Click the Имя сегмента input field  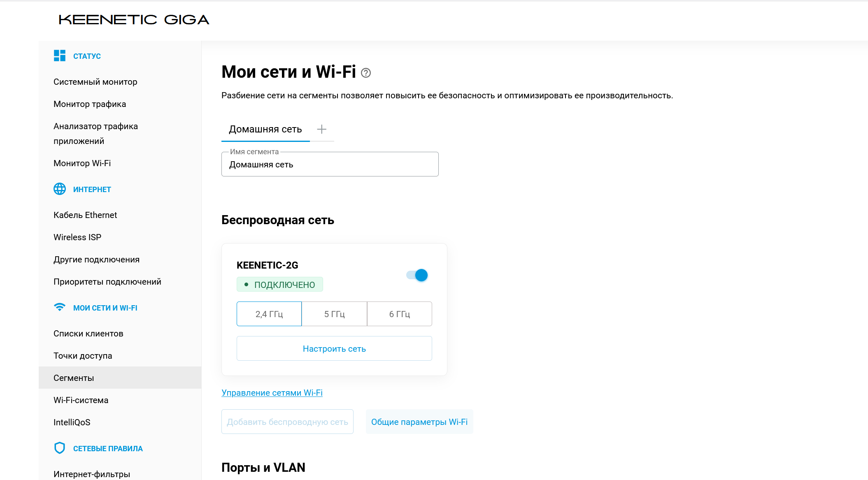[330, 165]
